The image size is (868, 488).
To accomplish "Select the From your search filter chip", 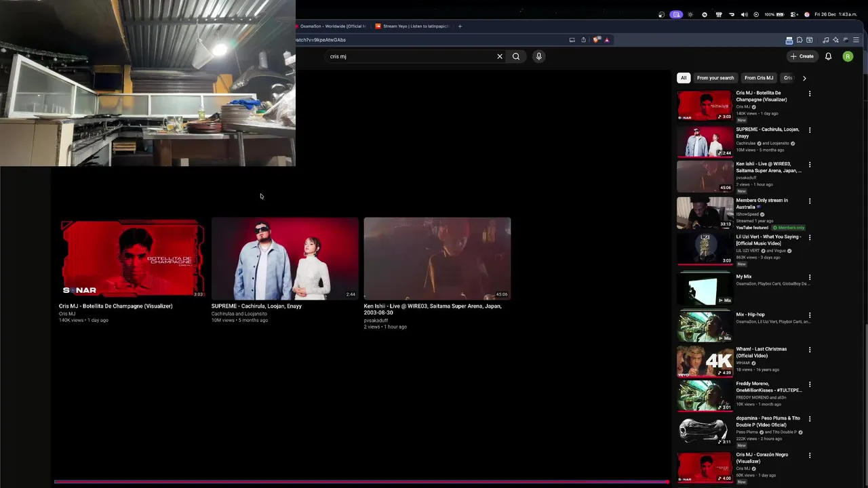I will 715,78.
